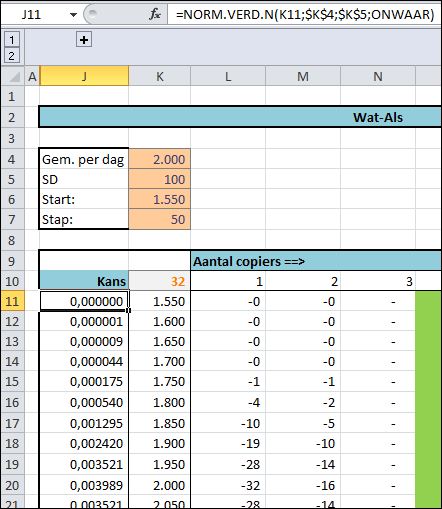The height and width of the screenshot is (509, 442).
Task: Expand grouped columns with the plus button
Action: pos(84,40)
